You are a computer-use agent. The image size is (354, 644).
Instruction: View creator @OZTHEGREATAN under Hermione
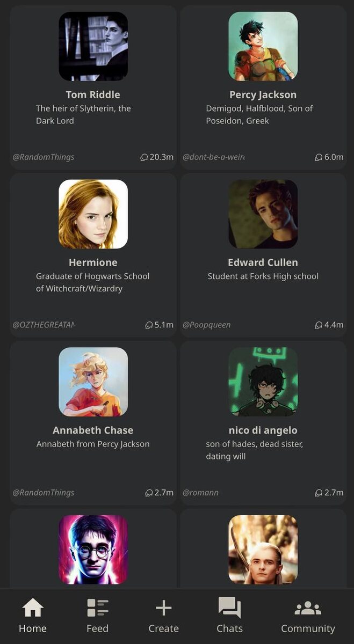44,325
